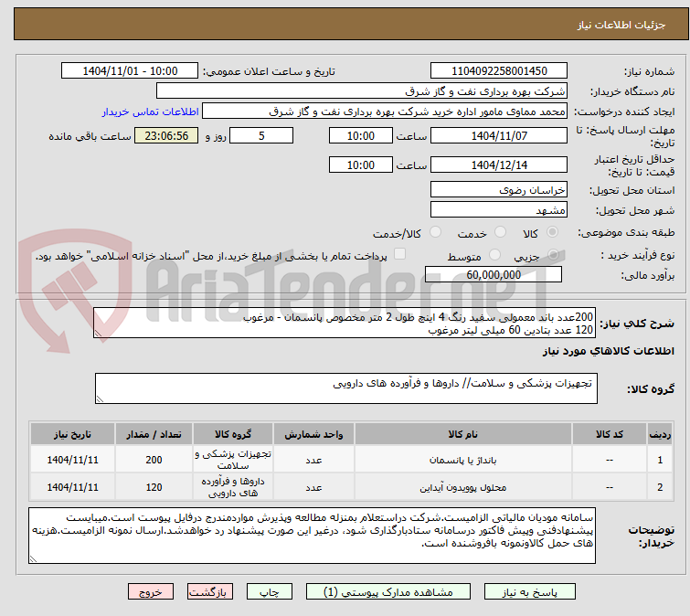Select the خدمت radio button
Image resolution: width=690 pixels, height=616 pixels.
(500, 232)
